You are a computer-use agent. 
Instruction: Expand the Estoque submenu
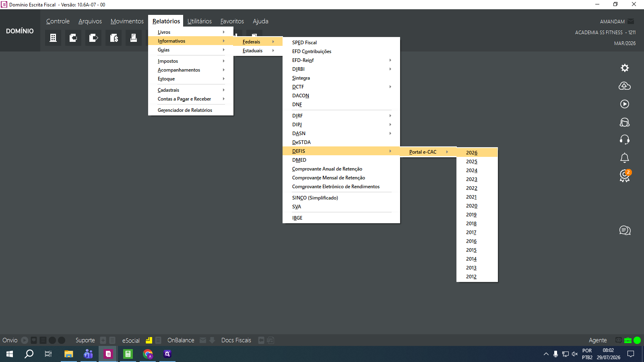click(191, 79)
